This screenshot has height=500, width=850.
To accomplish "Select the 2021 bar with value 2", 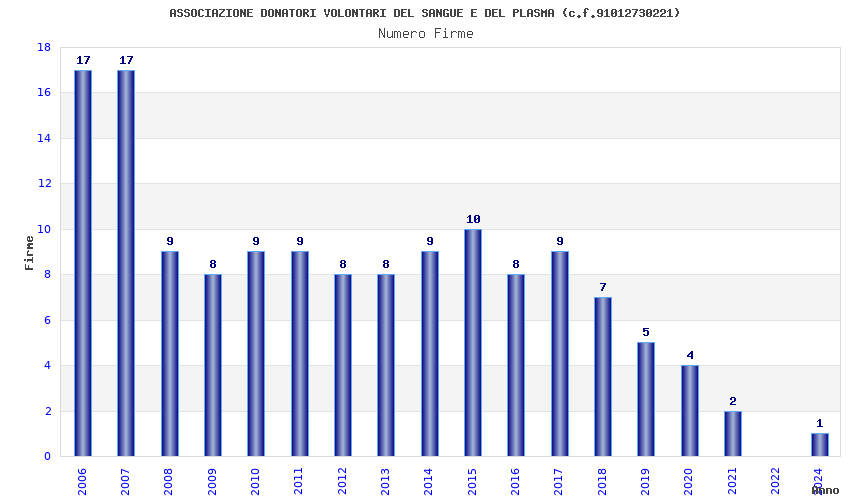I will click(733, 433).
